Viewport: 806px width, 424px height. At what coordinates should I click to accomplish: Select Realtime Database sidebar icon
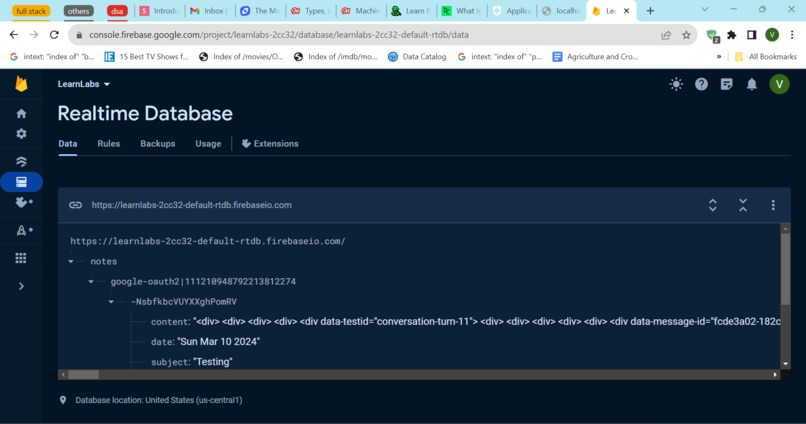21,182
